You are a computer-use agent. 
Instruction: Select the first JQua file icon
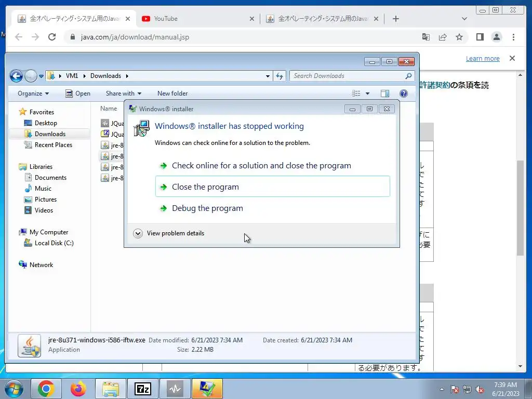pyautogui.click(x=105, y=124)
